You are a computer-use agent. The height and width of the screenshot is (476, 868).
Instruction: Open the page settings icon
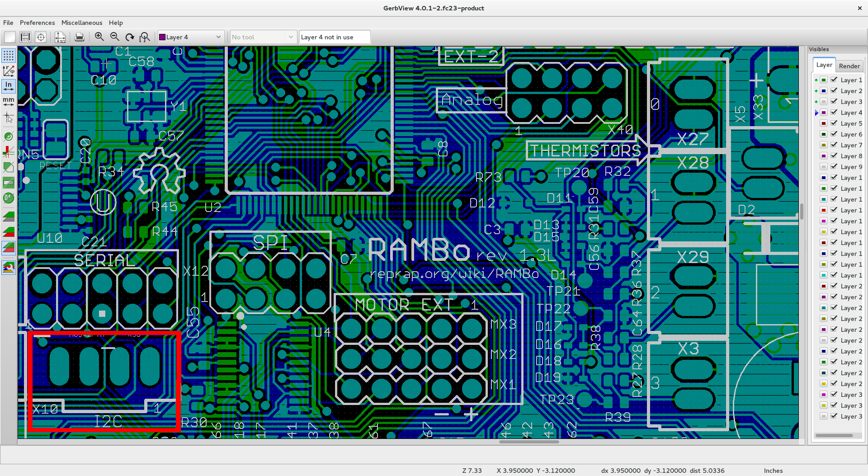coord(60,37)
